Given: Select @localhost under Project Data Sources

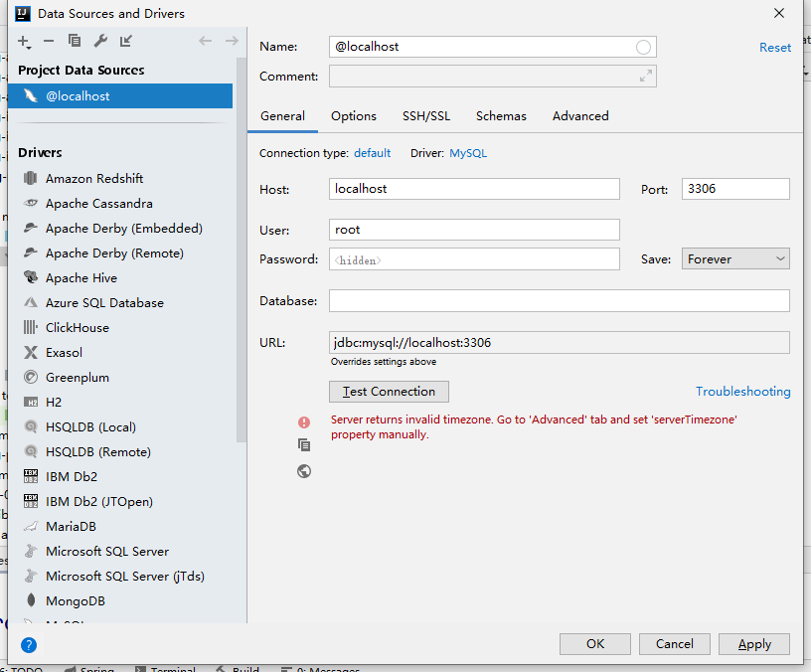Looking at the screenshot, I should pos(120,96).
